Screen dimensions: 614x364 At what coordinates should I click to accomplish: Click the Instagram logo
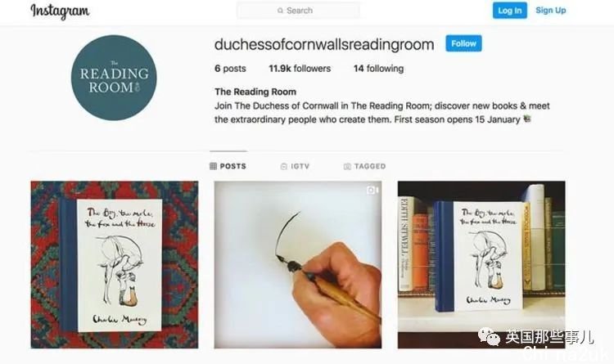click(x=60, y=11)
